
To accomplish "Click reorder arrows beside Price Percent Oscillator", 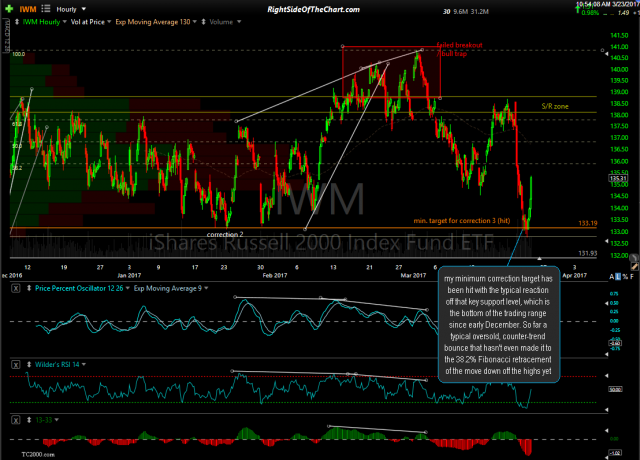I will point(29,288).
